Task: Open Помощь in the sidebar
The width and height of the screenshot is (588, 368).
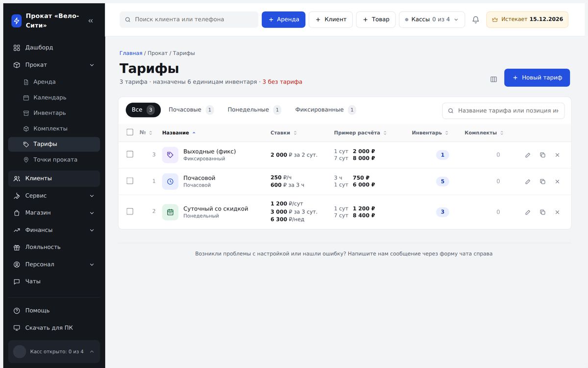Action: pos(54,311)
